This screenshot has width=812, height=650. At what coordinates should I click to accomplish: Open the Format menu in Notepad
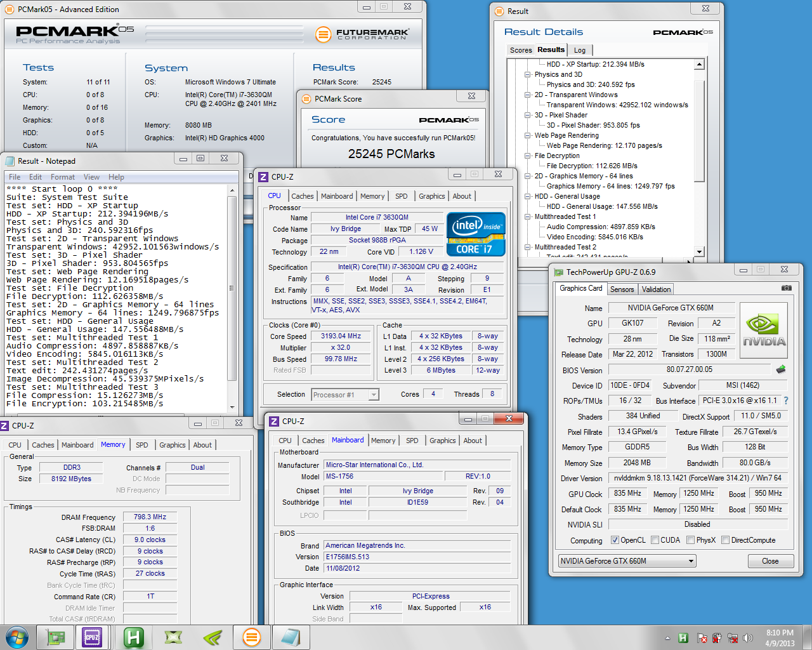[x=63, y=177]
